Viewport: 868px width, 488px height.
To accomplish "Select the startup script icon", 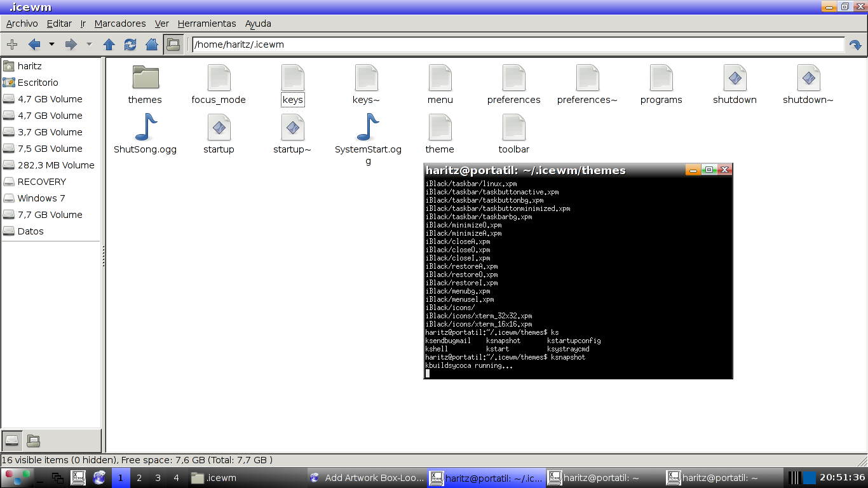I will point(219,127).
